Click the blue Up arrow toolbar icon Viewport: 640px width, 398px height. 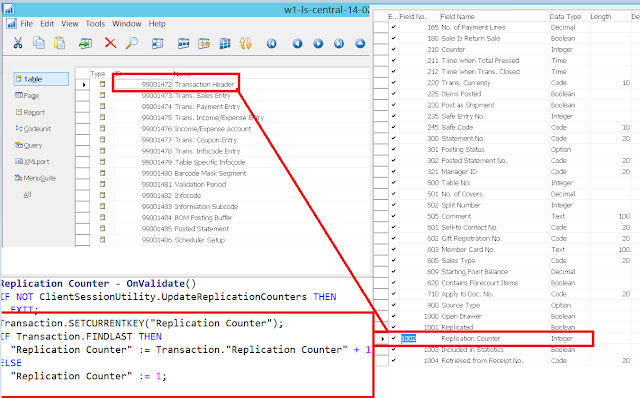click(360, 43)
